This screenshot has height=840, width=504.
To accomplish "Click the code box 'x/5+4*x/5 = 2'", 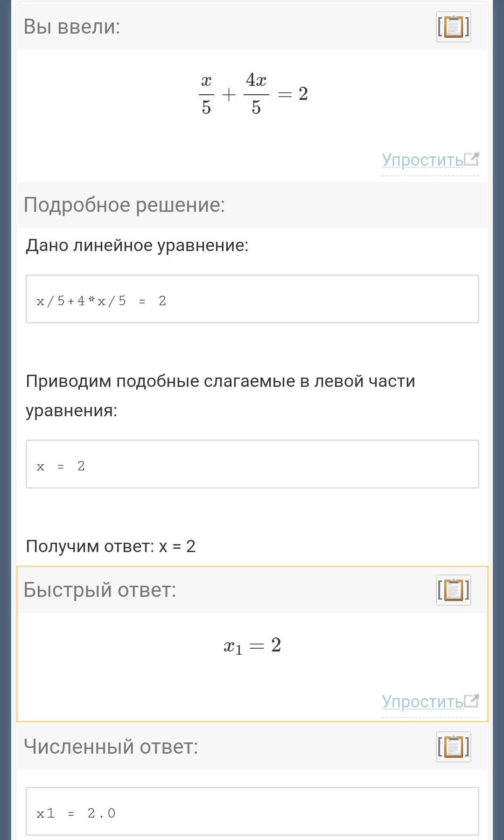I will click(x=252, y=299).
